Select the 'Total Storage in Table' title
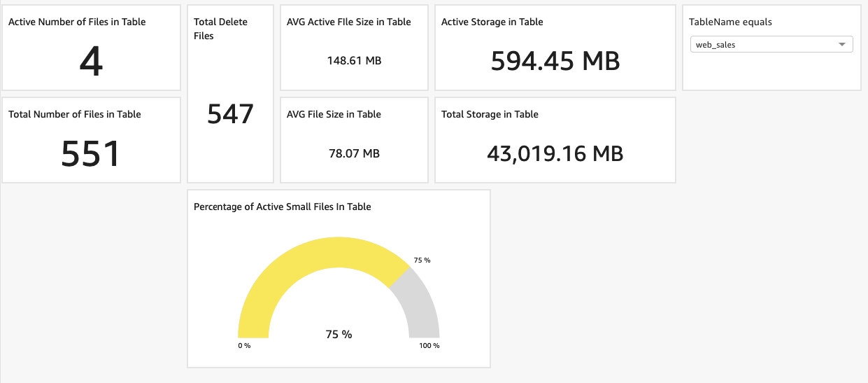Screen dimensions: 868x383 coord(490,114)
